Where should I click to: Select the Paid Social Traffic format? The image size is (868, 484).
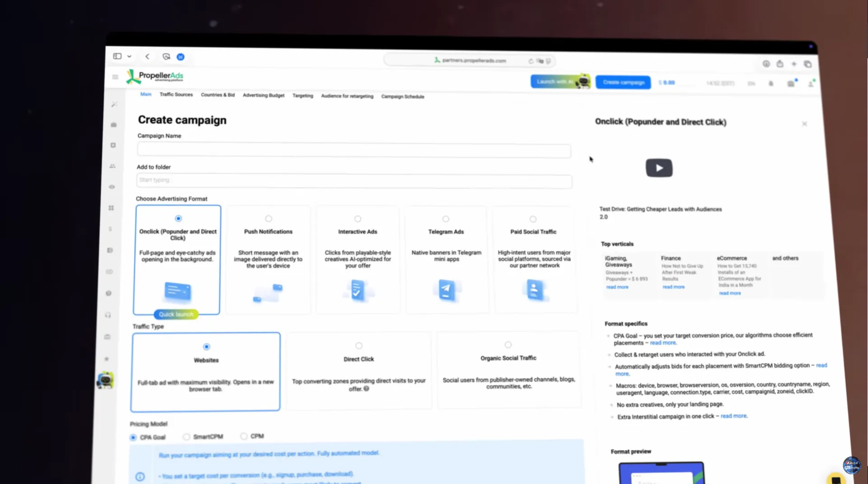(535, 260)
